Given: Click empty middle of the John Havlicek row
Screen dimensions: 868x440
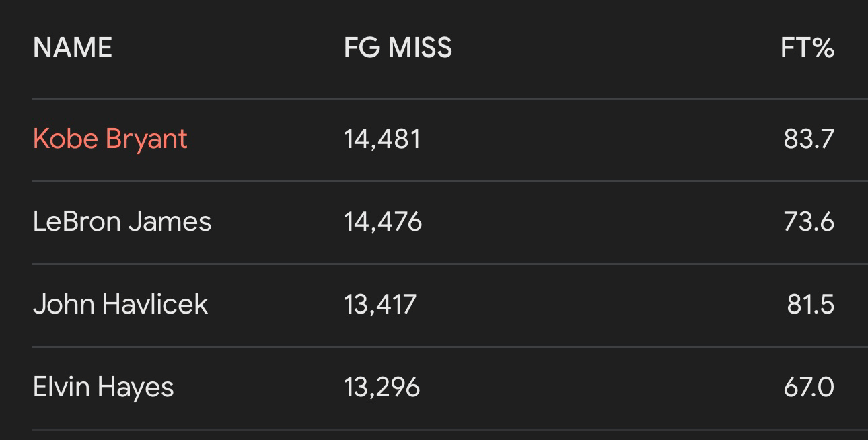Looking at the screenshot, I should pyautogui.click(x=599, y=304).
